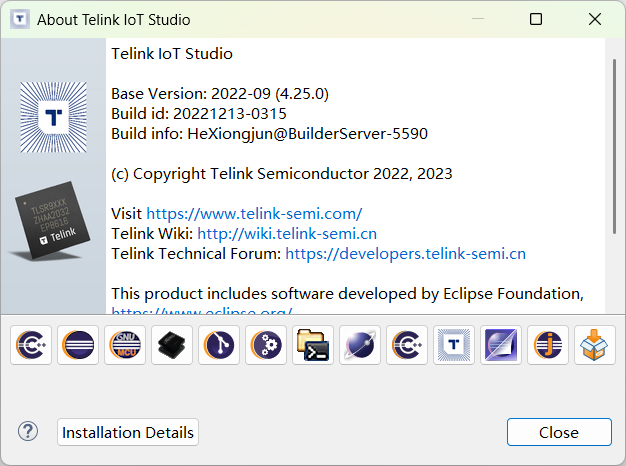This screenshot has height=466, width=626.
Task: Click the gear feature icon
Action: 266,345
